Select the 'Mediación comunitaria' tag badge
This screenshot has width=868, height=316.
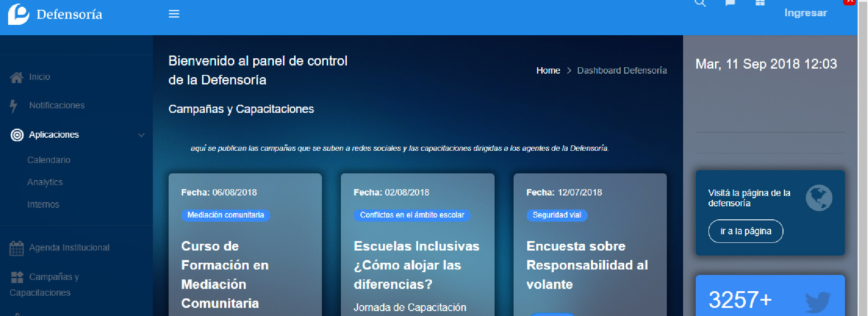pos(226,215)
